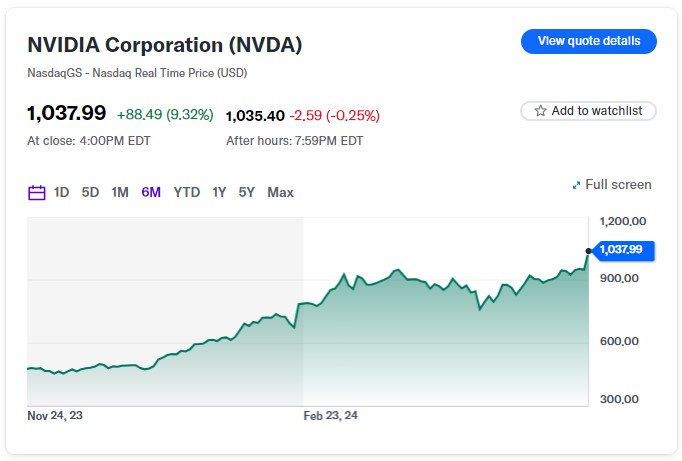Click the endpoint dot on the price line
The image size is (682, 461).
(588, 250)
